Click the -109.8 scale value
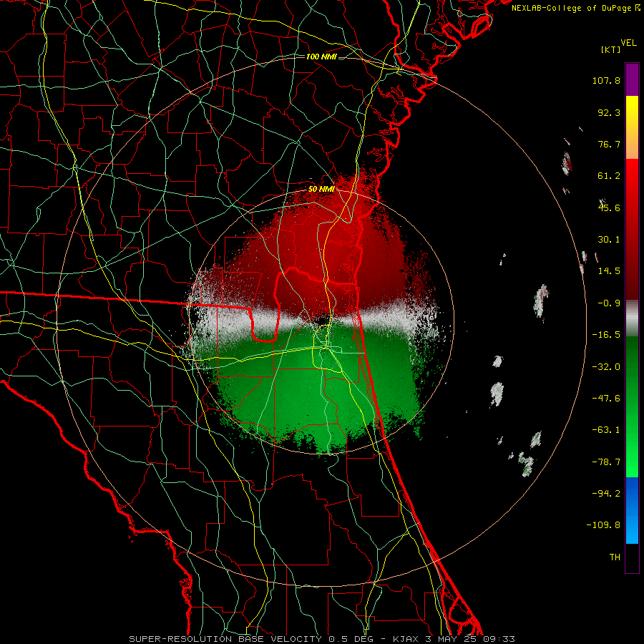Screen dimensions: 644x644 [603, 525]
